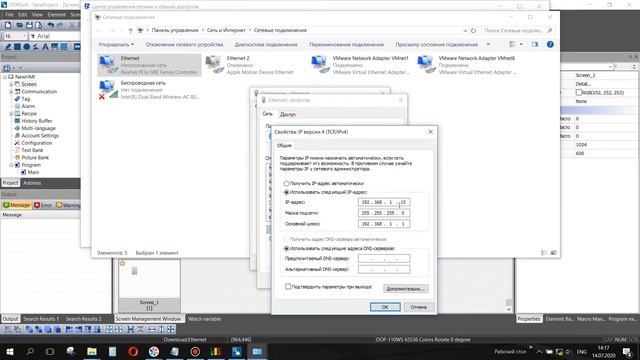Screen dimensions: 640x360
Task: Open the View menu in DOPSoft
Action: click(x=37, y=15)
